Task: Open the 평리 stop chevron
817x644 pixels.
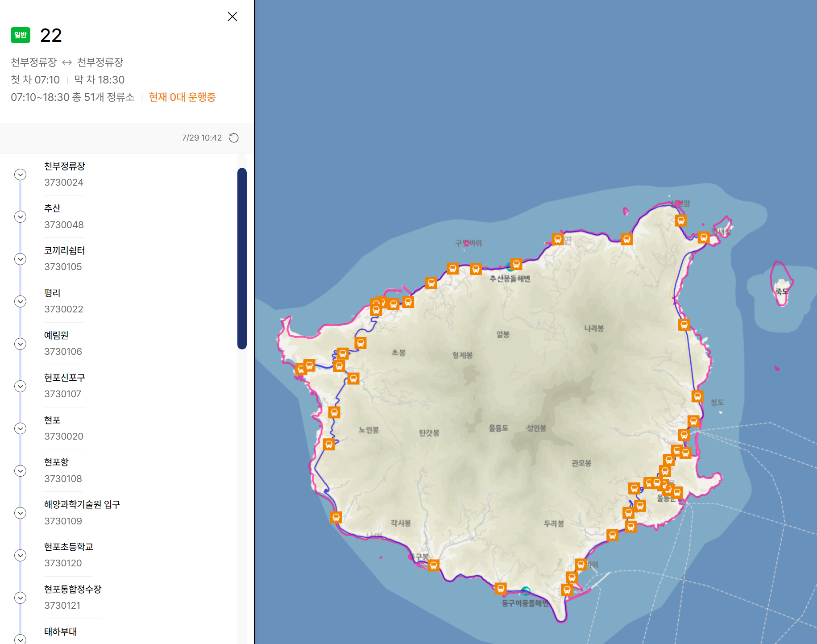Action: (21, 302)
